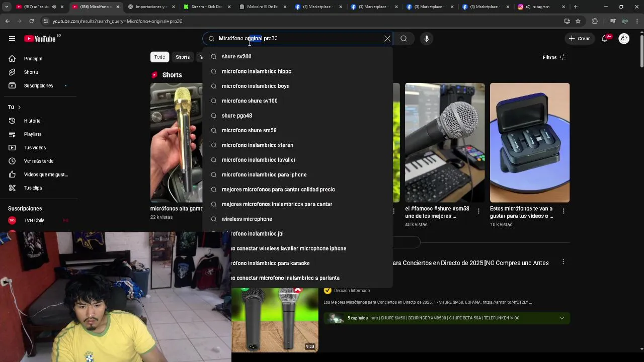644x362 pixels.
Task: Open the YouTube hamburger guide menu
Action: point(12,39)
